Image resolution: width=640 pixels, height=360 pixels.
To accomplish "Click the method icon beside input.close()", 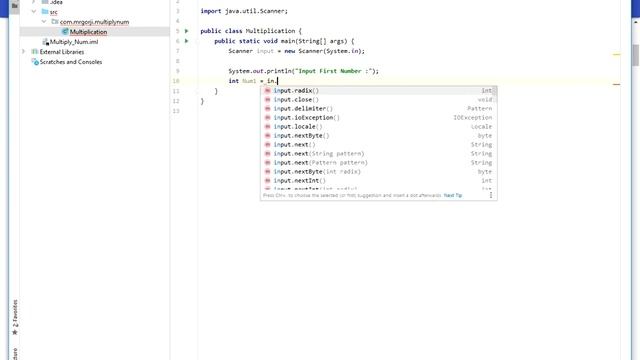I will click(x=268, y=100).
